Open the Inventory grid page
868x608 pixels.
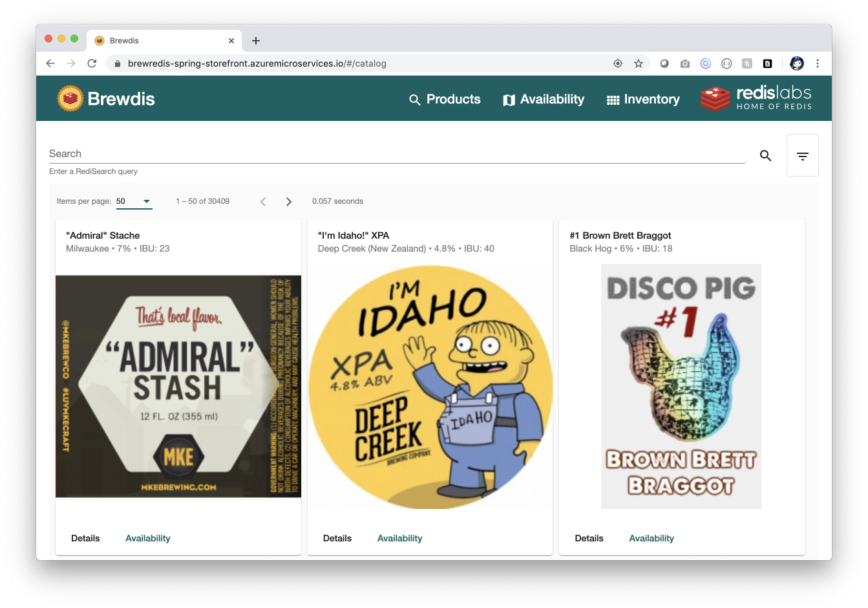click(643, 100)
